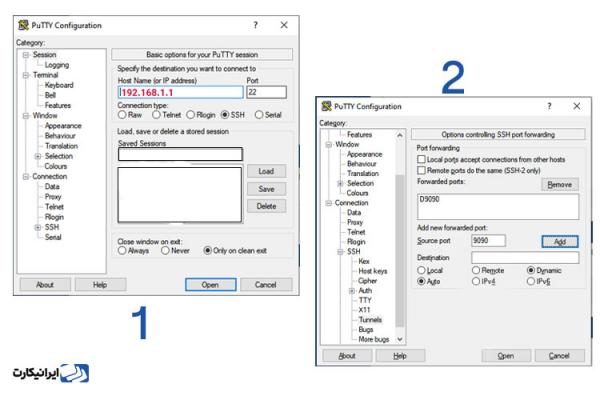Viewport: 600px width, 400px height.
Task: Click Open button in window 1
Action: [x=210, y=285]
